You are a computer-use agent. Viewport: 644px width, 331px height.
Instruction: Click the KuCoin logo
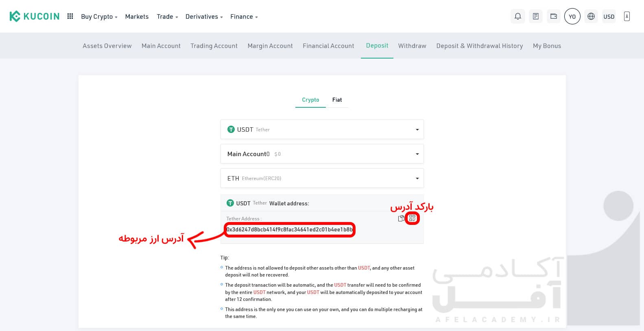[35, 16]
